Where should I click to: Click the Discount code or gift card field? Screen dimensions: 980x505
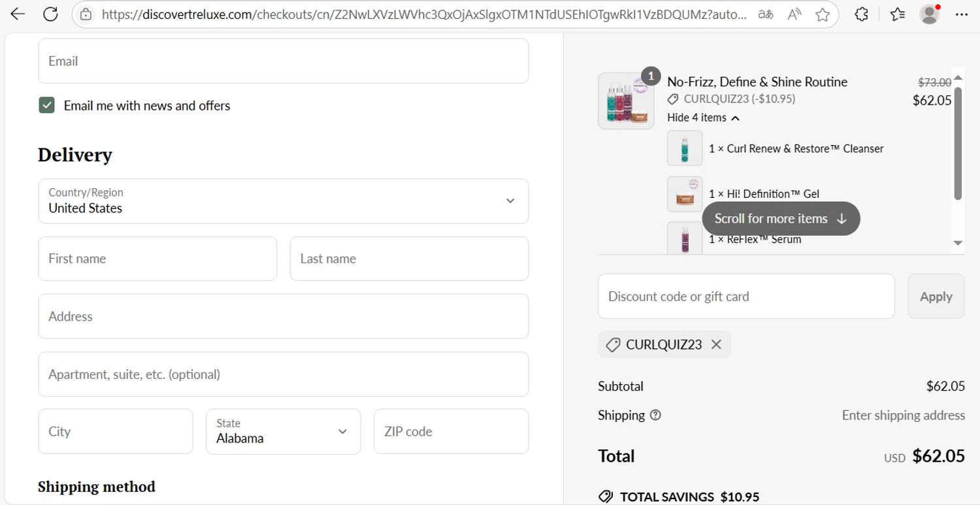tap(745, 297)
